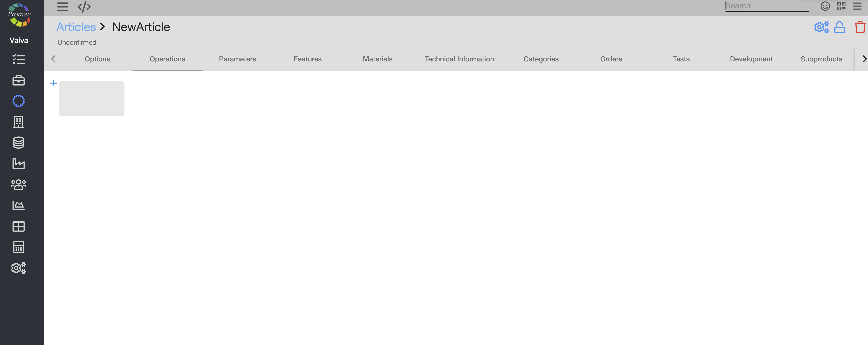The image size is (868, 345).
Task: Open the top-right hamburger menu
Action: pos(857,6)
